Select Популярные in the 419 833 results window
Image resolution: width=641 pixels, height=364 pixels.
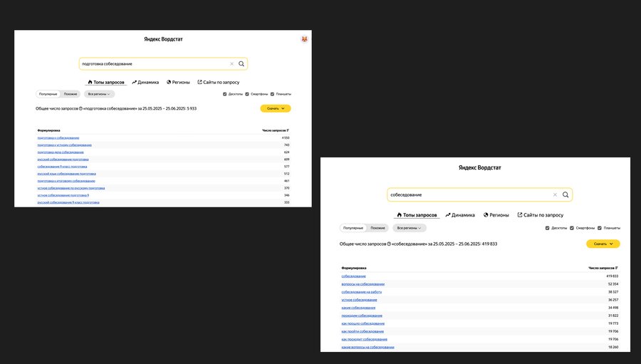353,228
